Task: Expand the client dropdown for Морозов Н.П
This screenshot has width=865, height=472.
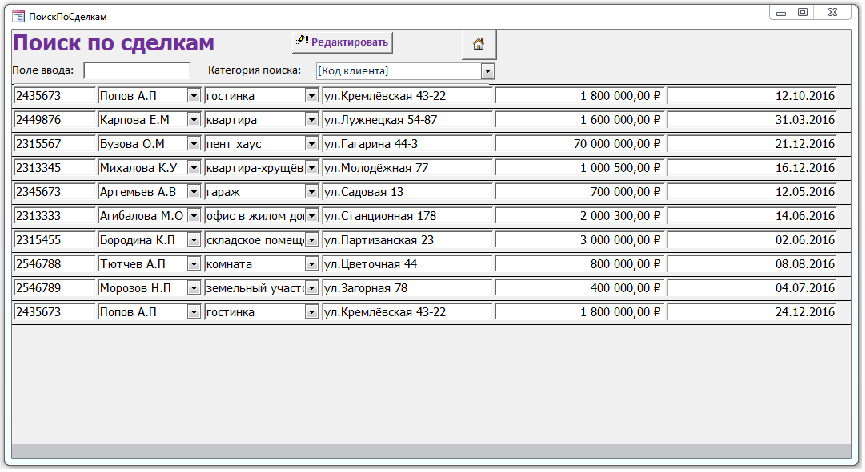Action: [x=194, y=288]
